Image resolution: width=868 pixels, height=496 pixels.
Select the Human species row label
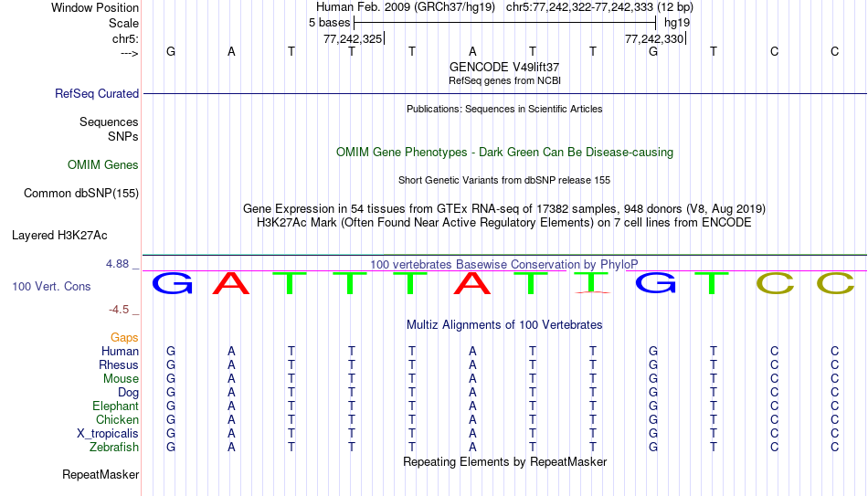point(120,351)
